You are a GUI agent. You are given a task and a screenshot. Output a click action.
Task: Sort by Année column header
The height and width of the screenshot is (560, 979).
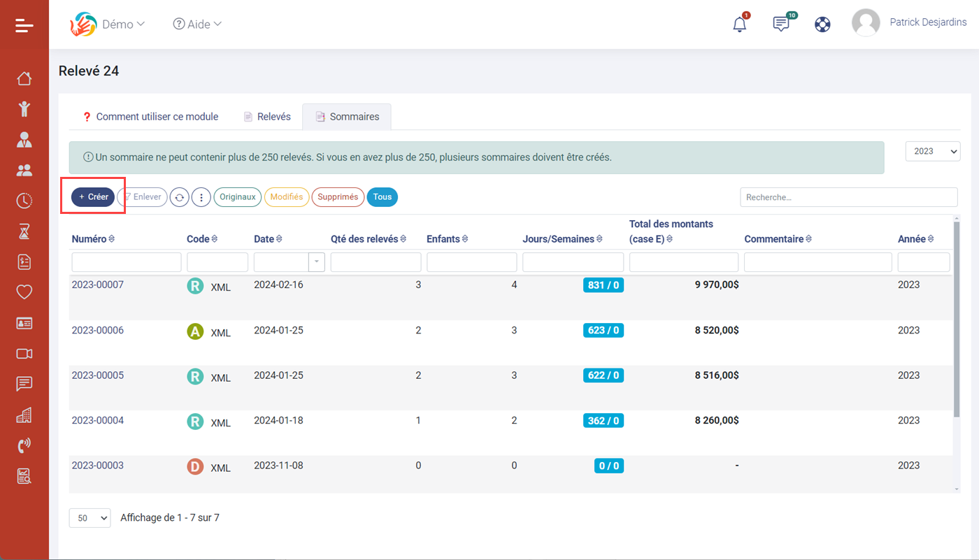(916, 239)
